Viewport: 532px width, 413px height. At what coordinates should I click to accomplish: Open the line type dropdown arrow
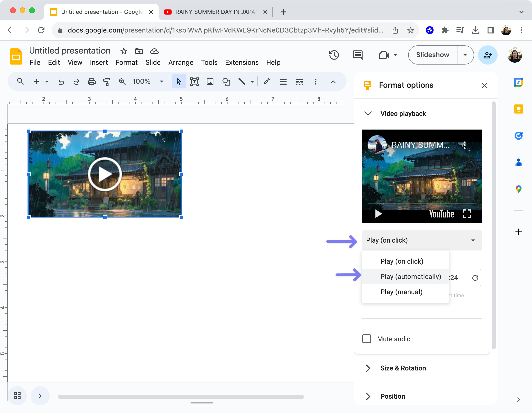coord(252,82)
